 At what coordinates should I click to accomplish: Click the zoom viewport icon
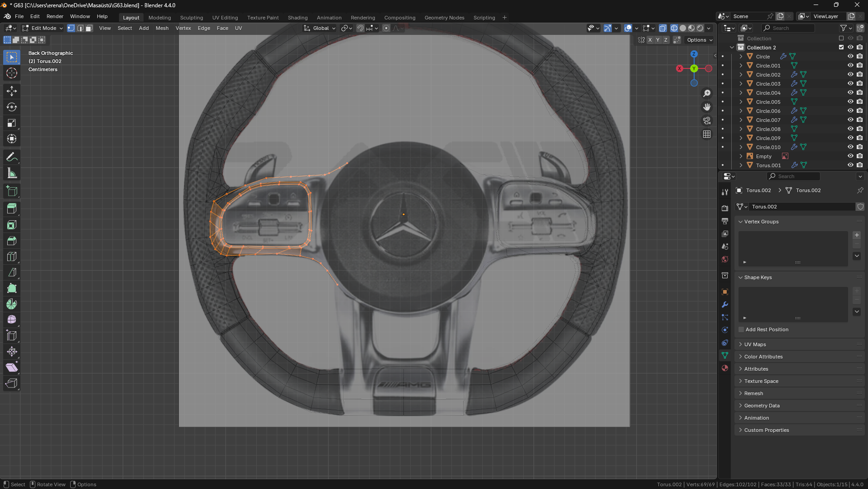coord(707,93)
